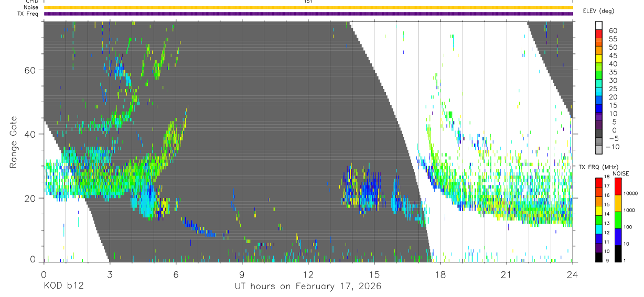
Task: Choose the black bottom segment of TX FRQ colorbar
Action: [599, 257]
